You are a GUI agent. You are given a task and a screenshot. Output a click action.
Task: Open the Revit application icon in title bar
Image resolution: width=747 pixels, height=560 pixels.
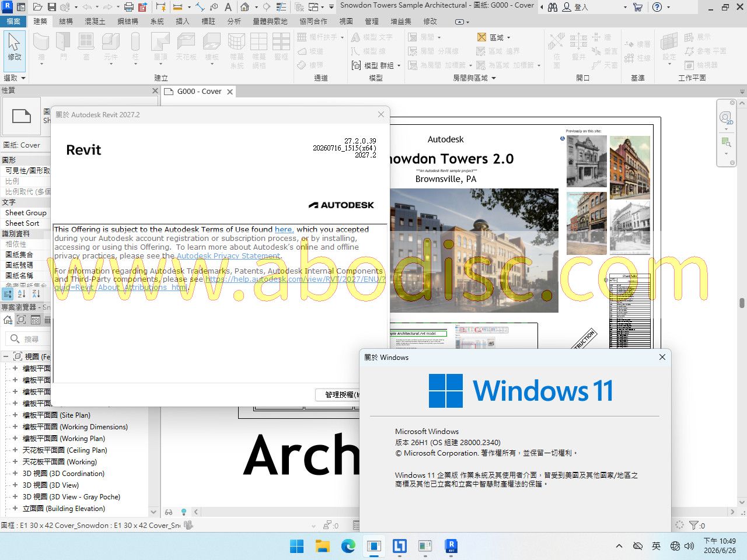coord(8,7)
